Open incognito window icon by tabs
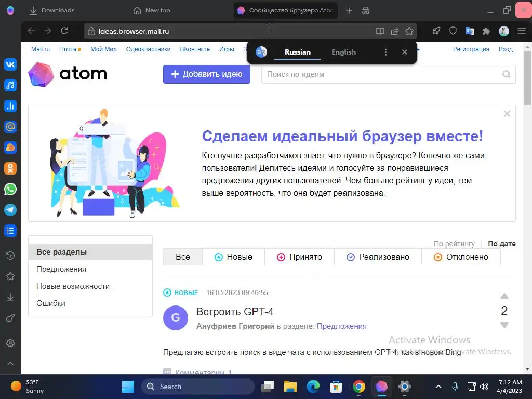Screen dimensions: 532x399 365,10
